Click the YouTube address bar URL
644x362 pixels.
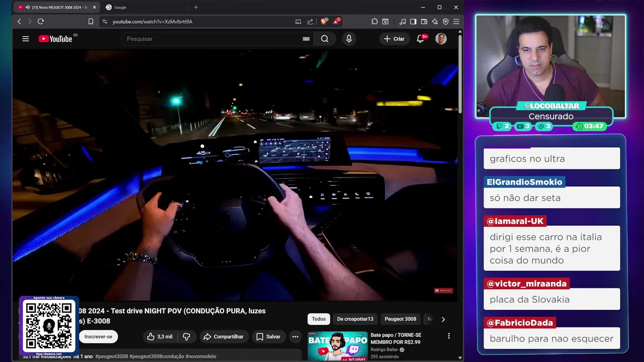tap(152, 22)
